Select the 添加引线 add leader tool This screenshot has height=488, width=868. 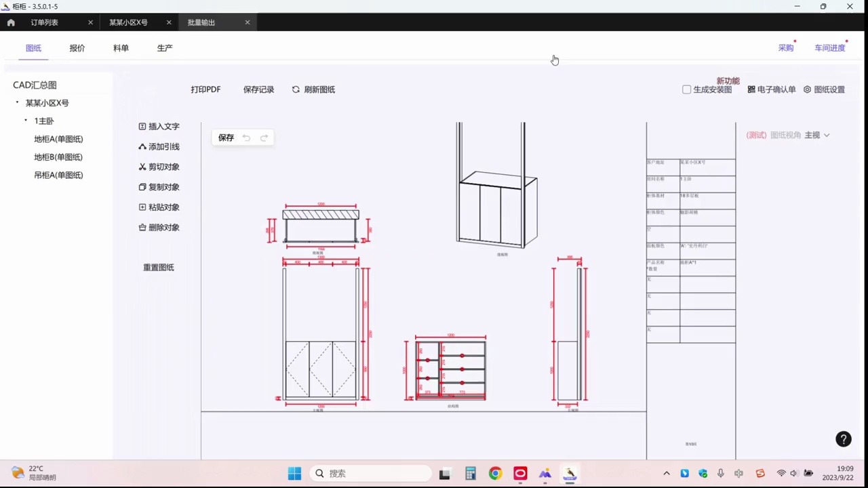(159, 146)
